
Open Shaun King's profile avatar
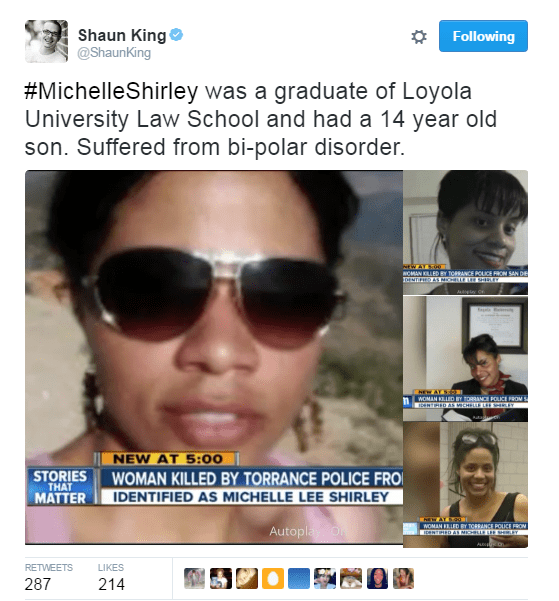click(x=46, y=41)
